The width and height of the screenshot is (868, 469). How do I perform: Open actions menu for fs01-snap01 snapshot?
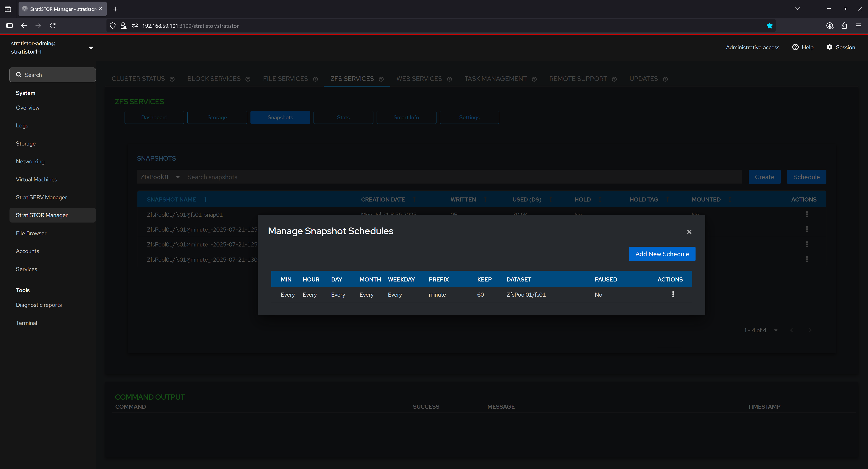(x=807, y=214)
